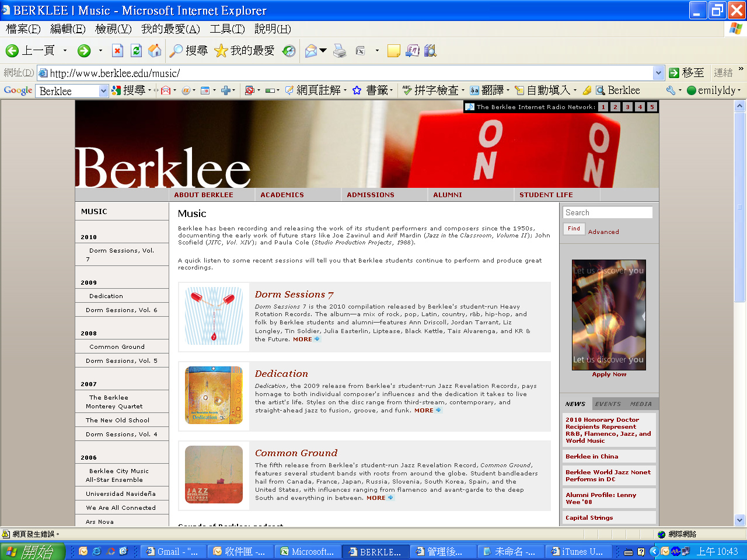Open the Back button history dropdown arrow
Image resolution: width=747 pixels, height=560 pixels.
[65, 51]
